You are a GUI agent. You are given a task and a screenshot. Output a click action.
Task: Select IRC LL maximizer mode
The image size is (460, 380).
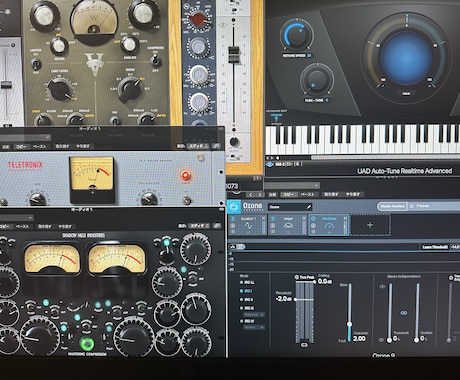tap(246, 282)
